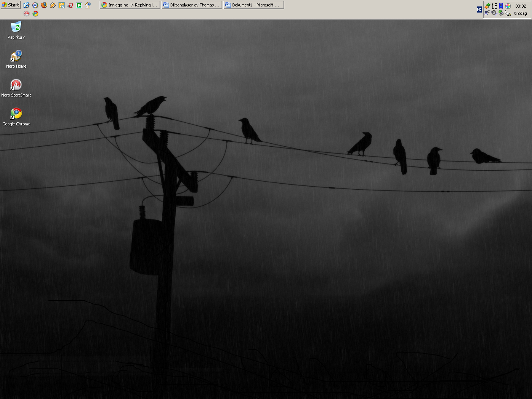Open the Start menu

pyautogui.click(x=11, y=5)
